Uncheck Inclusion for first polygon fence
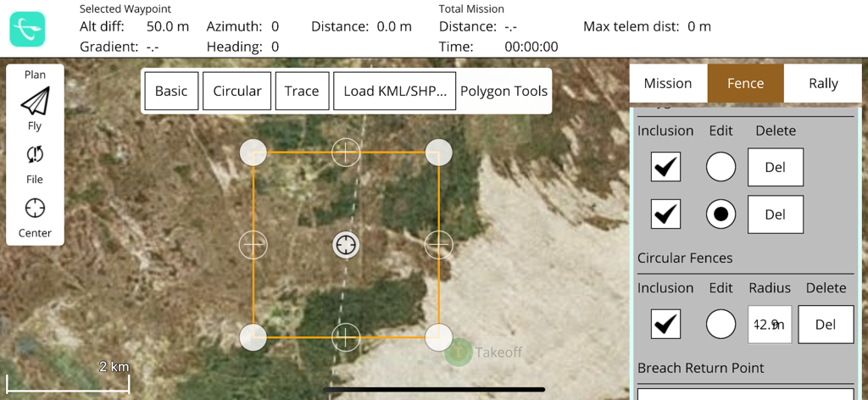Image resolution: width=868 pixels, height=400 pixels. (666, 167)
